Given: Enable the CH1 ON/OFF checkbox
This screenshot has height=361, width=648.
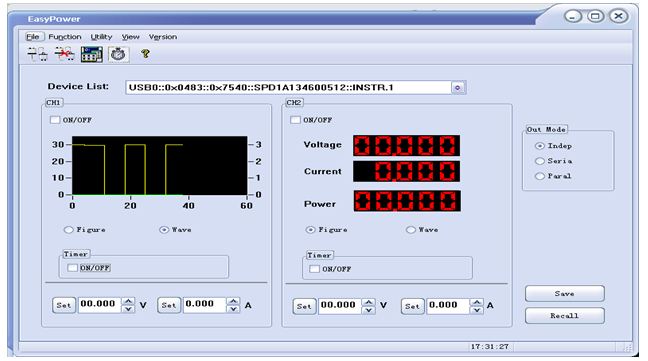Looking at the screenshot, I should click(55, 120).
